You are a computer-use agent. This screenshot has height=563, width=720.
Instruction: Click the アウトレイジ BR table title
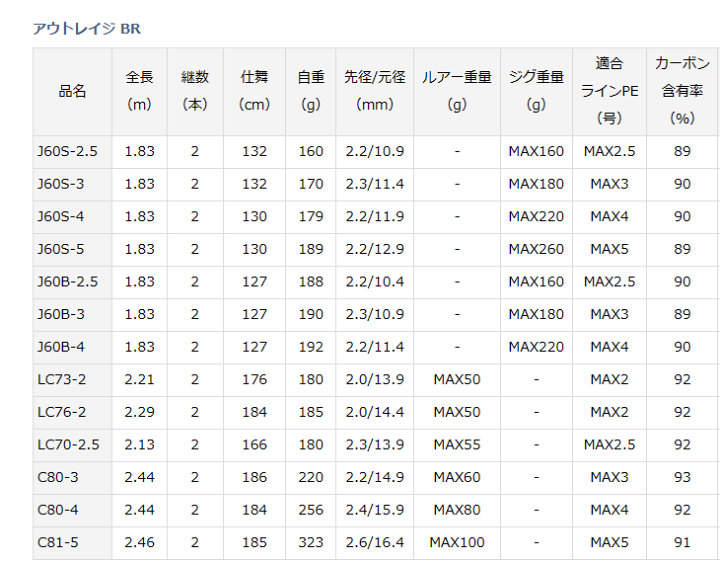pyautogui.click(x=87, y=27)
